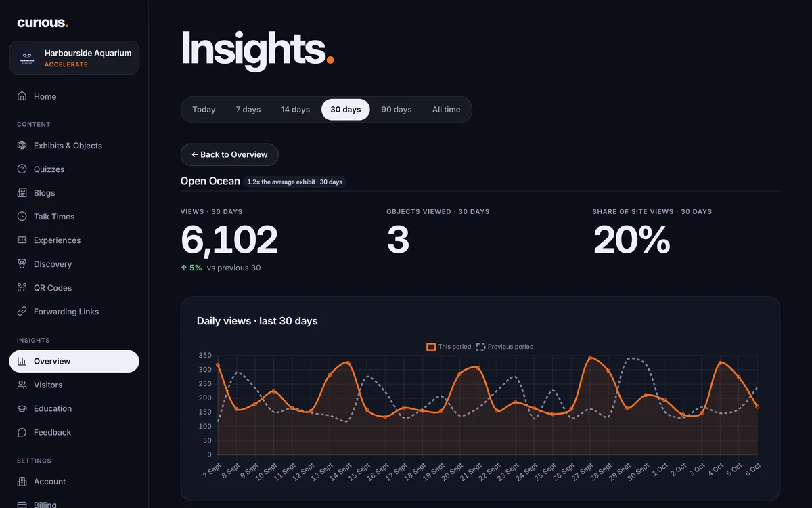This screenshot has height=508, width=812.
Task: Click the Quizzes question-mark icon
Action: [x=22, y=169]
